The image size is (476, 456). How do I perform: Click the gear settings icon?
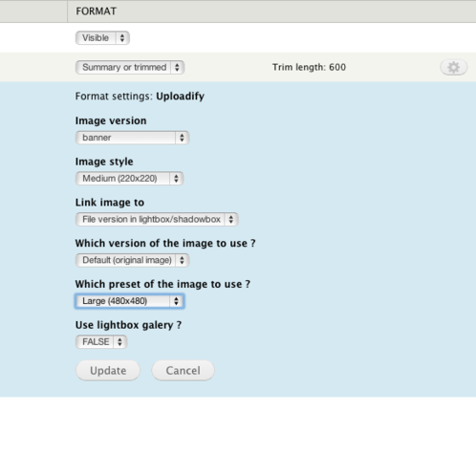tap(453, 67)
